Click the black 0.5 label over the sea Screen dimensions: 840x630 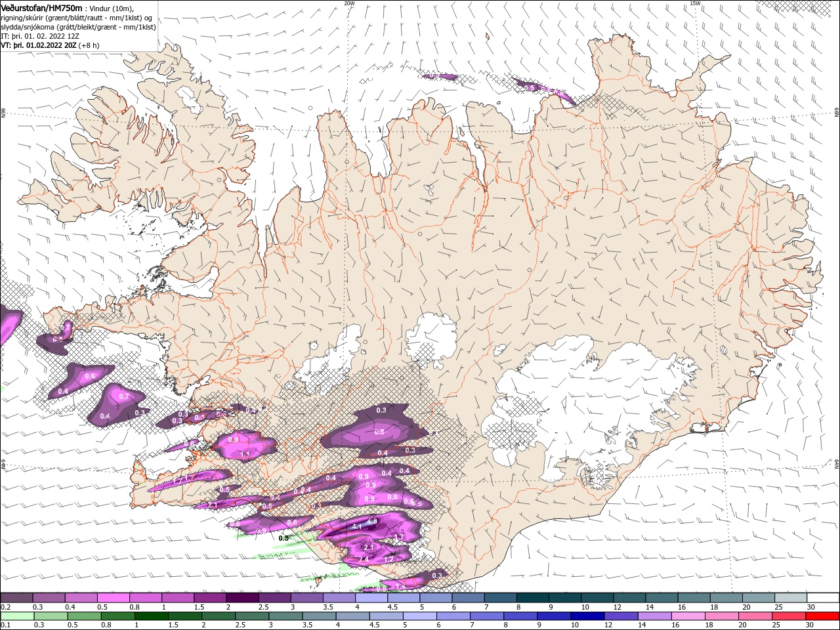tap(283, 538)
